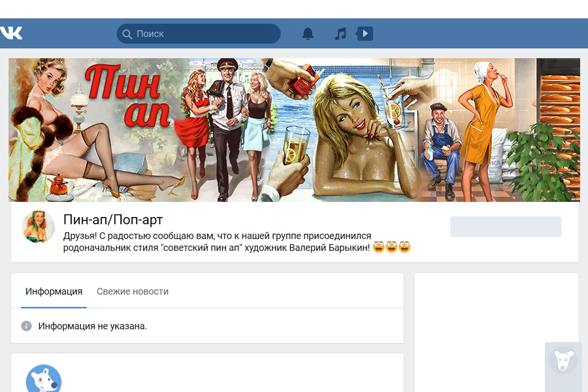588x392 pixels.
Task: Click the VK logo in header
Action: point(11,33)
